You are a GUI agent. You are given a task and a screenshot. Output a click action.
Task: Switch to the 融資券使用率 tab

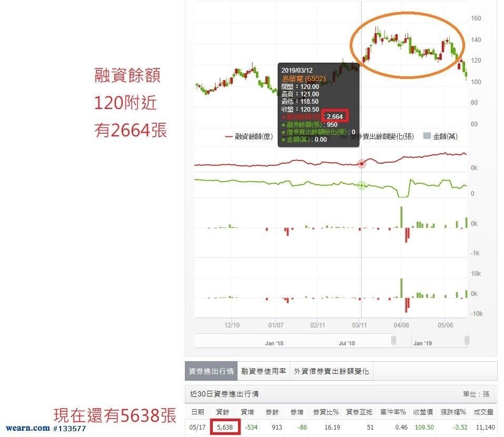[x=263, y=371]
